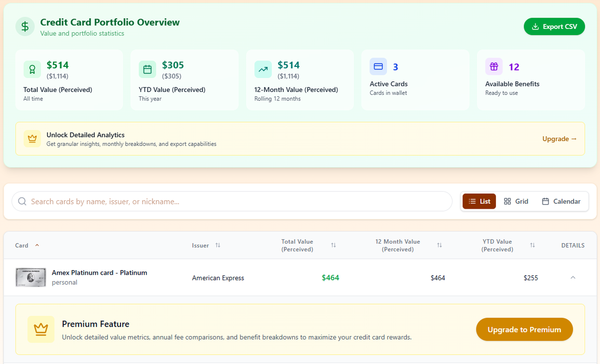This screenshot has width=600, height=364.
Task: Switch to Grid view
Action: coord(516,201)
